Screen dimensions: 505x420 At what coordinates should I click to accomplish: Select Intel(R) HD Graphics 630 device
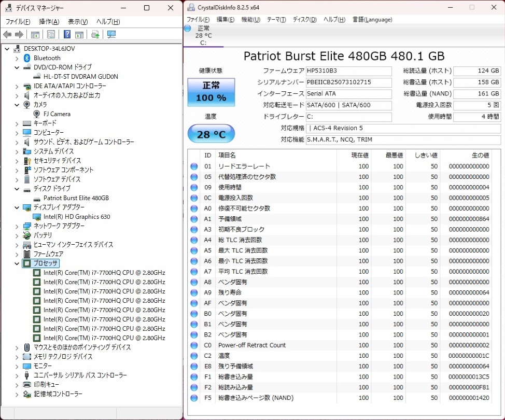[x=77, y=217]
